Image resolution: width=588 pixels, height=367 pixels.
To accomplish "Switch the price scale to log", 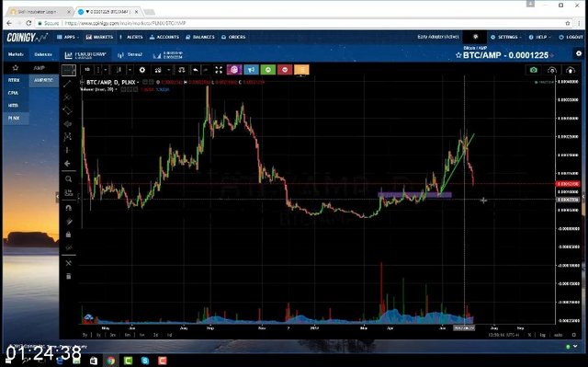I will [x=542, y=335].
